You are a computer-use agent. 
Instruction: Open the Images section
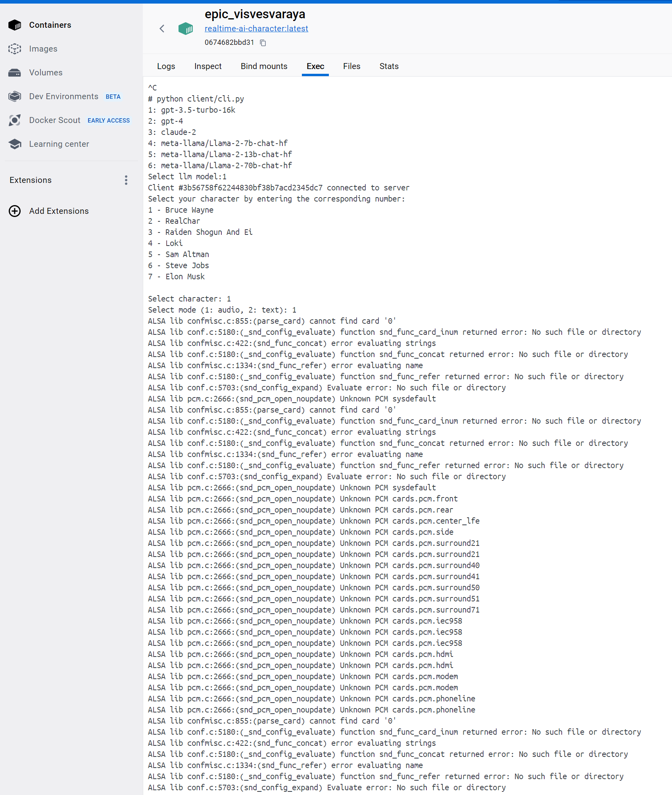pos(43,49)
